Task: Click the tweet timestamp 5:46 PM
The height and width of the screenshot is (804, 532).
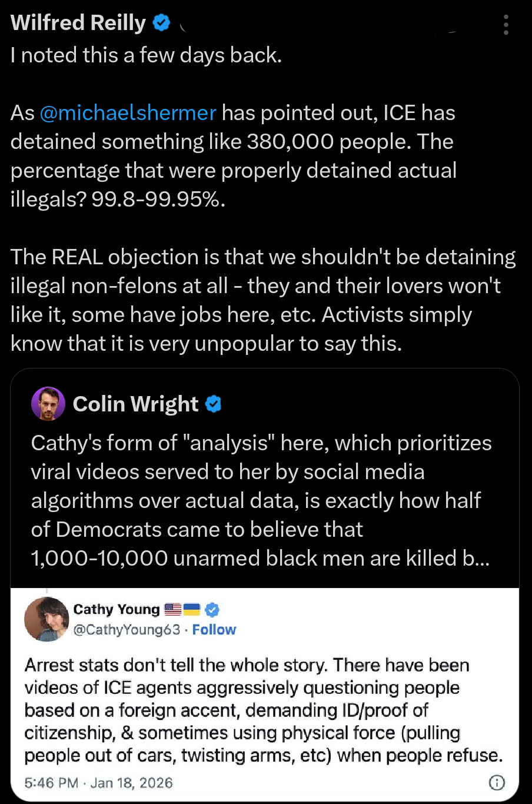Action: [51, 783]
